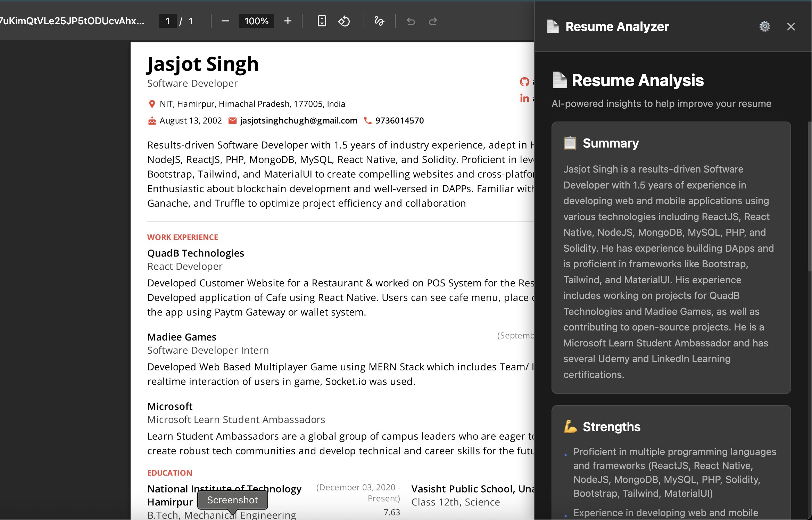Click the Summary card heading
812x520 pixels.
click(611, 143)
